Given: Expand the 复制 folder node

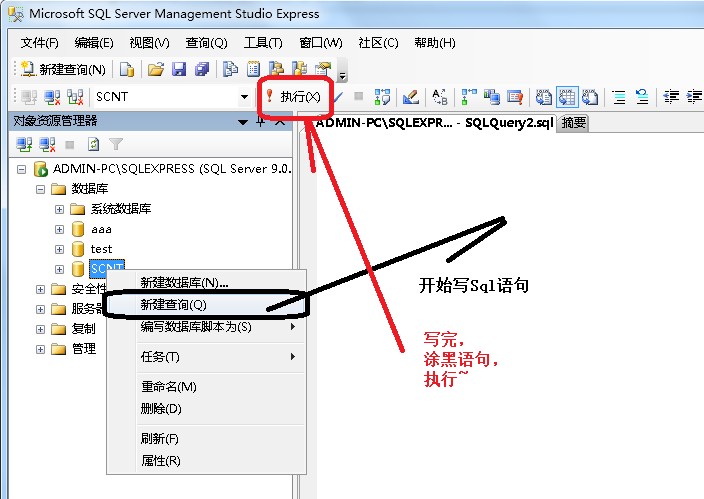Looking at the screenshot, I should click(x=40, y=329).
